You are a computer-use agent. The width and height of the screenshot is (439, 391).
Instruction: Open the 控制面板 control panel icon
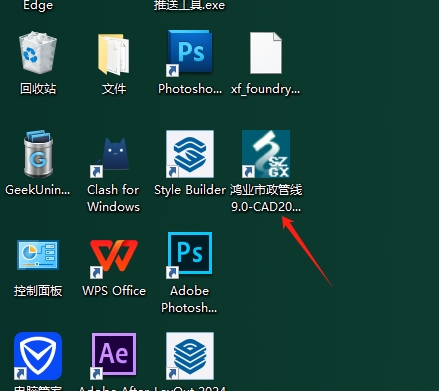(x=38, y=255)
